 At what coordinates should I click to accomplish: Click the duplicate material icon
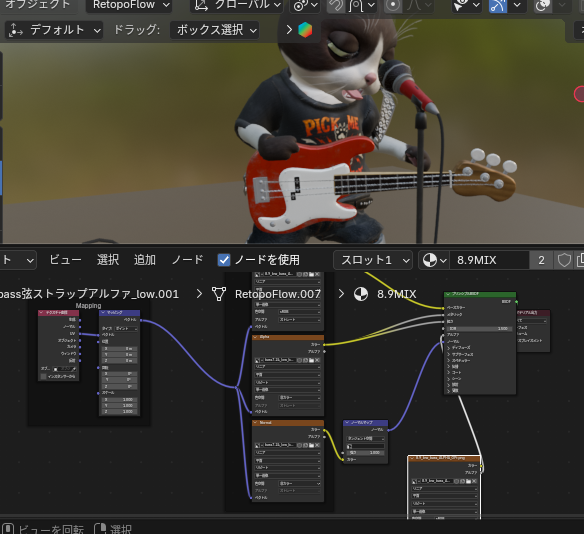580,260
